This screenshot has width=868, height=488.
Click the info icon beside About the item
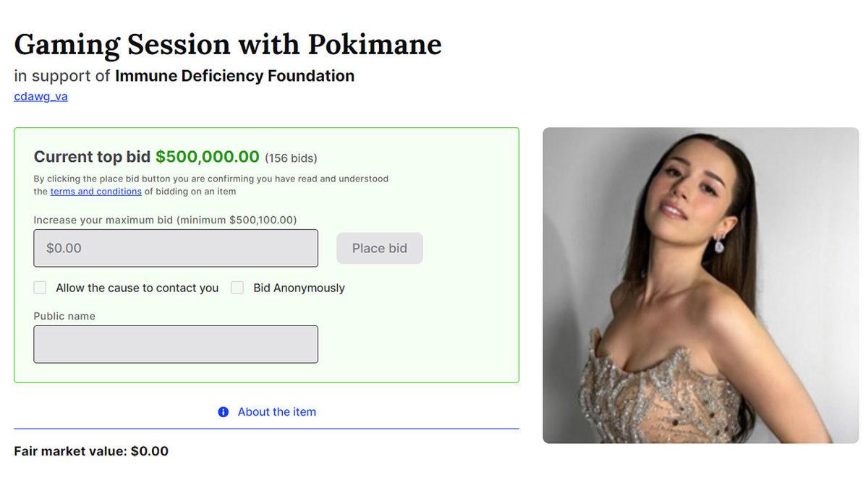coord(223,412)
